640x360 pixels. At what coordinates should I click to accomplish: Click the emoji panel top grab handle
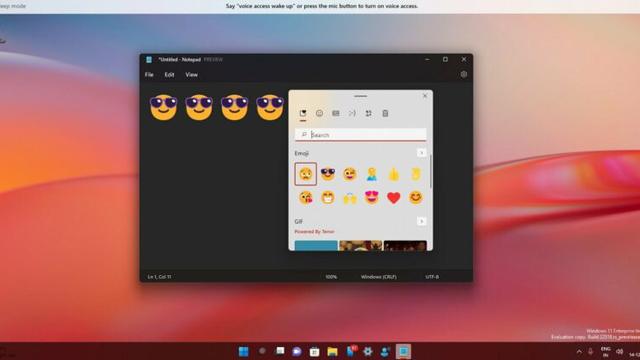(x=360, y=96)
